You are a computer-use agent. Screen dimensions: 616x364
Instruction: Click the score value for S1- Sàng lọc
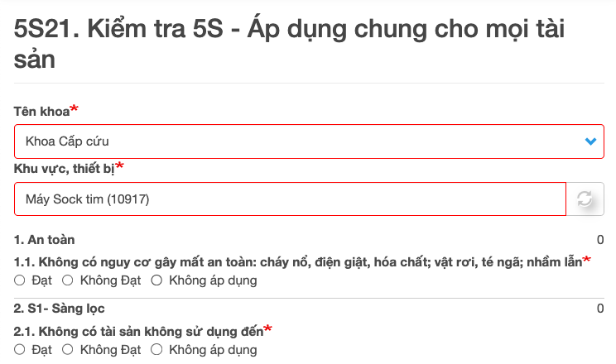pyautogui.click(x=599, y=309)
